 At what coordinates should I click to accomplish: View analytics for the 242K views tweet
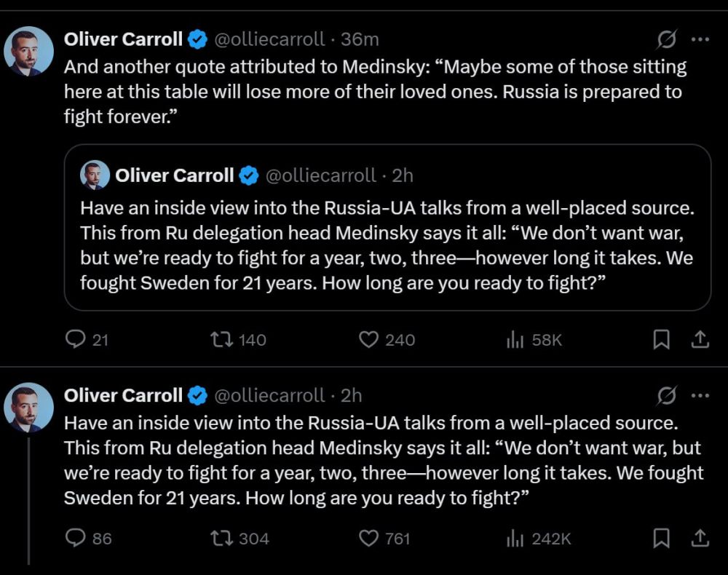point(515,538)
